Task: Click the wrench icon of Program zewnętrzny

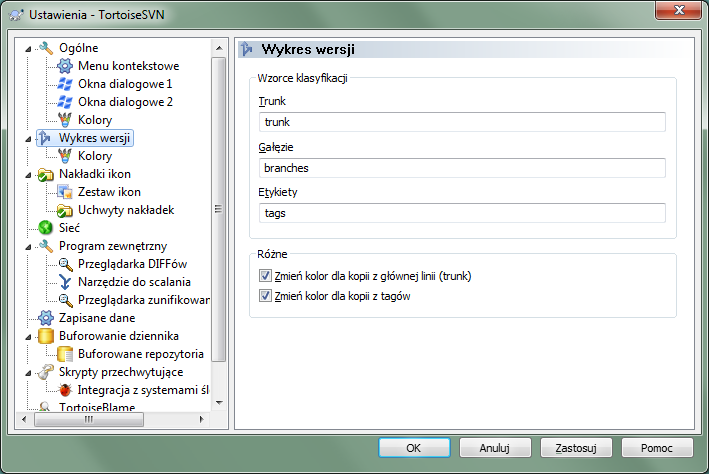Action: pyautogui.click(x=46, y=246)
